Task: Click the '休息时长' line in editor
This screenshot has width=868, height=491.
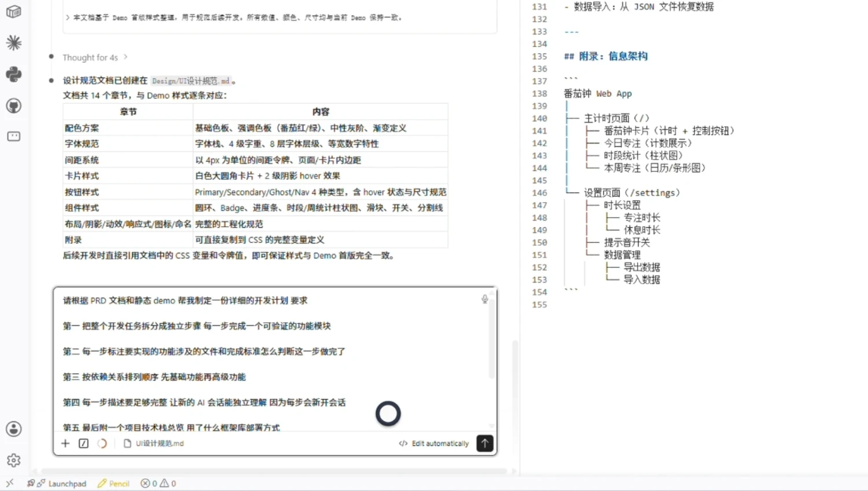Action: 642,230
